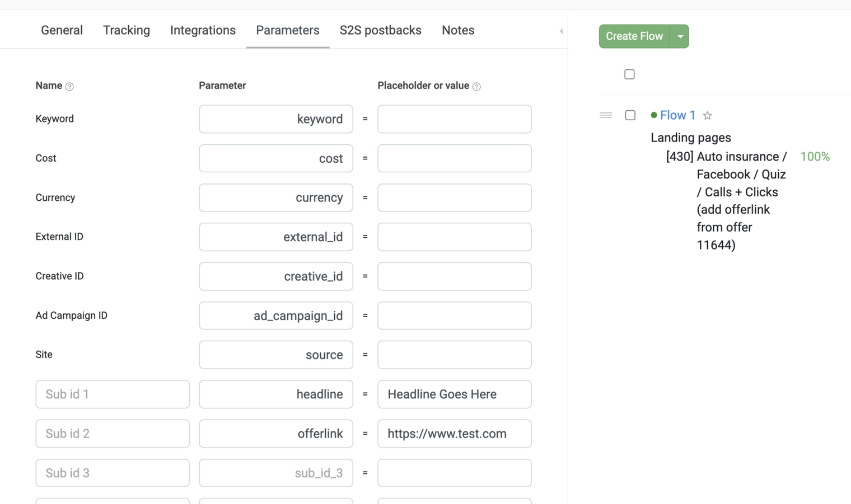Screen dimensions: 851x504
Task: Grab the drag handle beside Flow 1
Action: pyautogui.click(x=606, y=115)
